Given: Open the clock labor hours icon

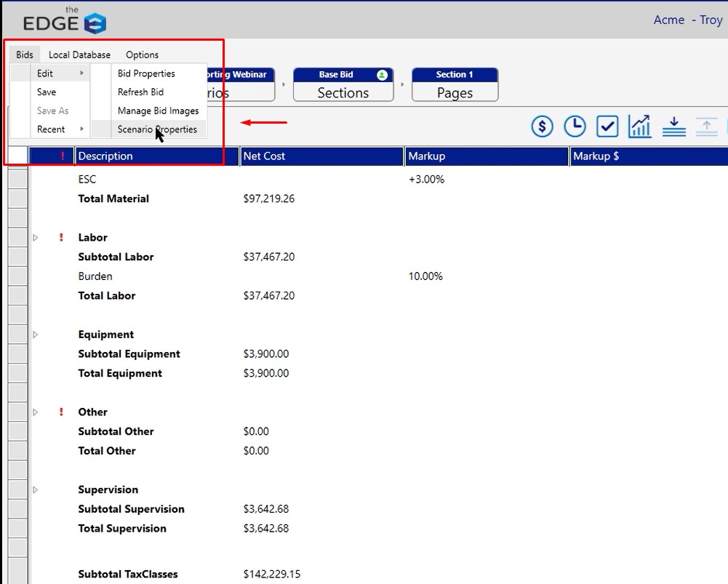Looking at the screenshot, I should 575,127.
